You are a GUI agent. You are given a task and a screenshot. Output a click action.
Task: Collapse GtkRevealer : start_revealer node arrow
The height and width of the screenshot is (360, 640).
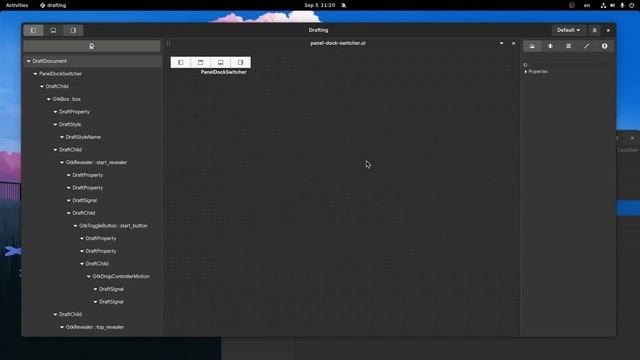pyautogui.click(x=62, y=162)
